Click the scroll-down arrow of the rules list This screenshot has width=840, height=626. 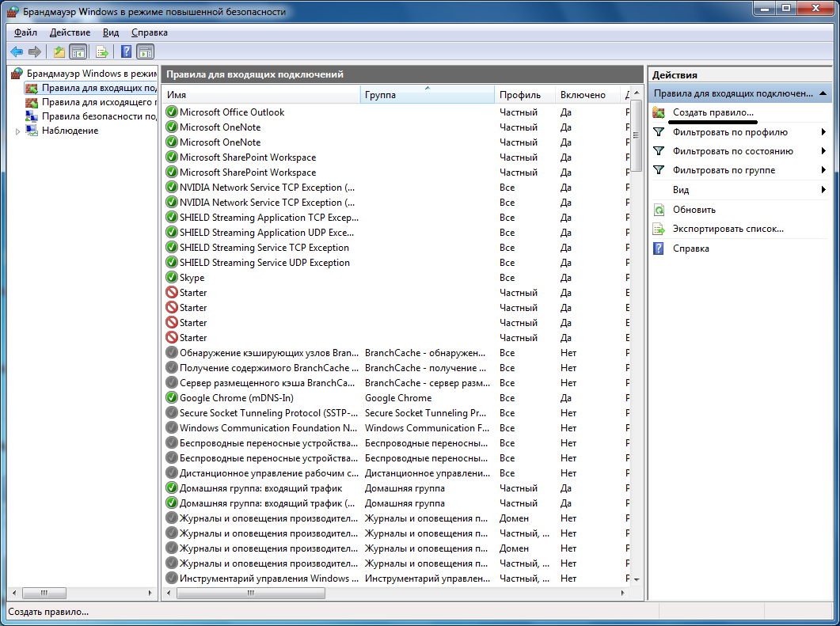pos(637,579)
